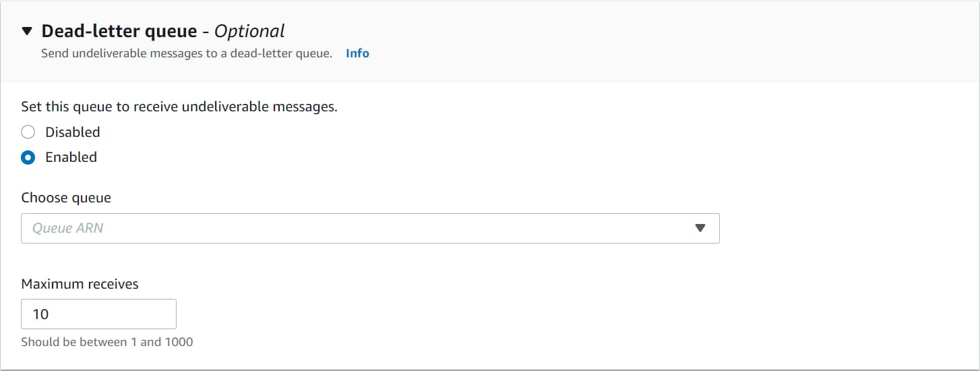Click the "Enabled" option label text

tap(71, 157)
